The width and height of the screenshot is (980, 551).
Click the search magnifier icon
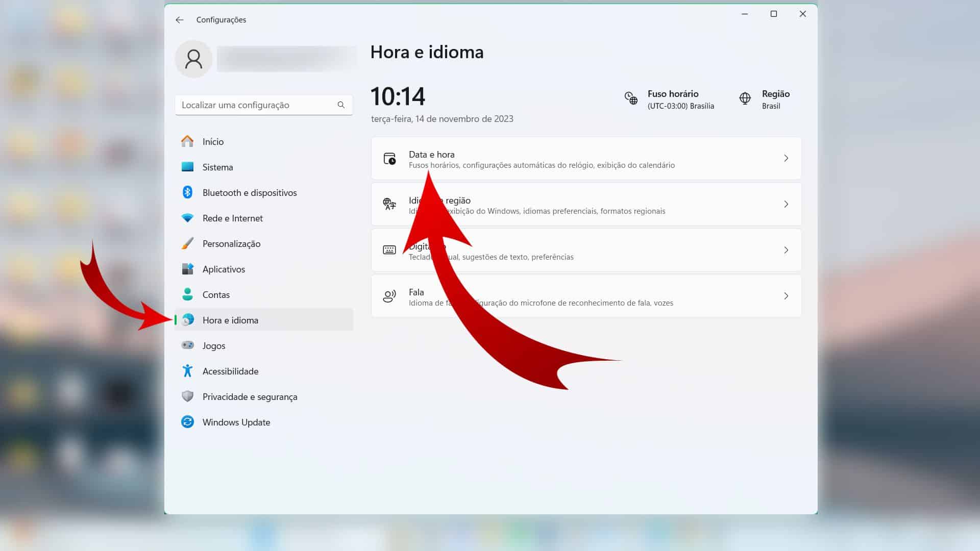pos(340,105)
